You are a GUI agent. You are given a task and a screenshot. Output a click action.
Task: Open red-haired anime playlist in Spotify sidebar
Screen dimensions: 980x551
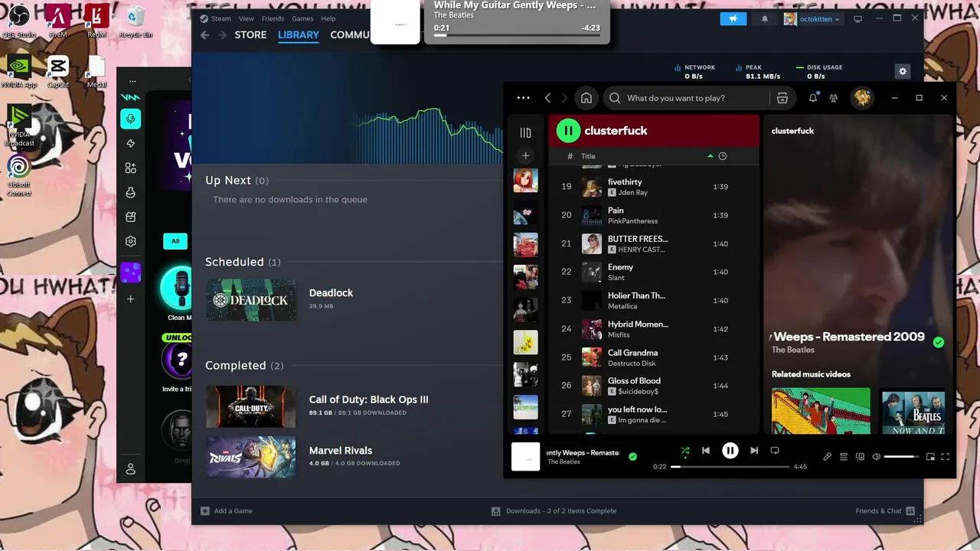[x=525, y=181]
